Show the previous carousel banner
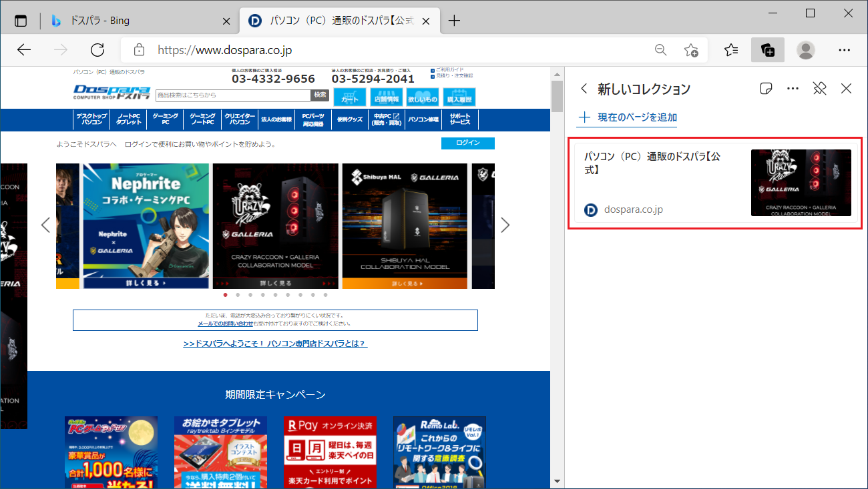This screenshot has height=489, width=868. click(45, 225)
